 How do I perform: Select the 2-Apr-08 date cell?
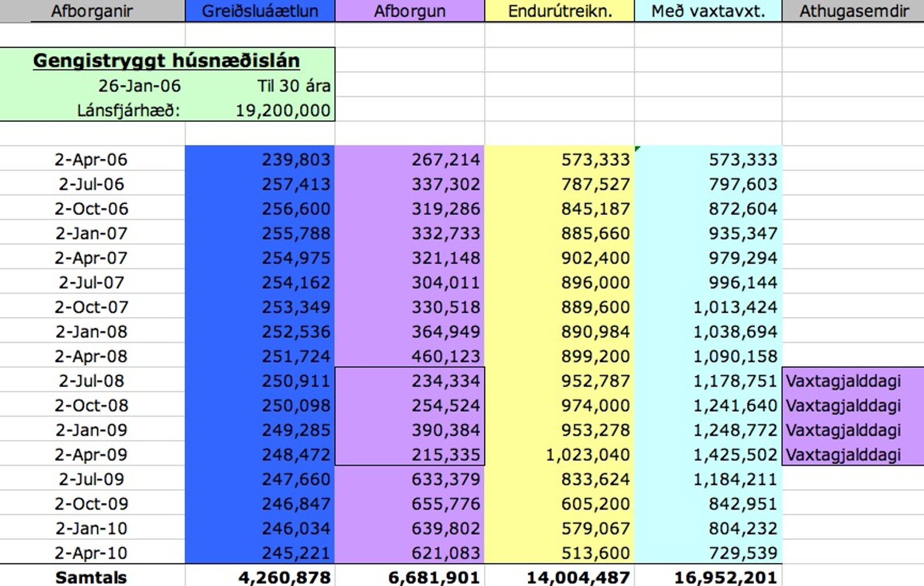point(92,356)
